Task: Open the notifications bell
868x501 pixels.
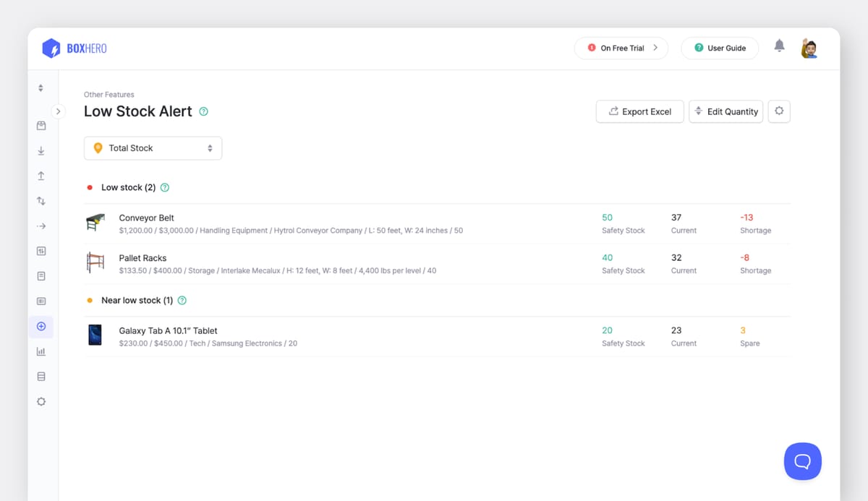Action: coord(779,46)
